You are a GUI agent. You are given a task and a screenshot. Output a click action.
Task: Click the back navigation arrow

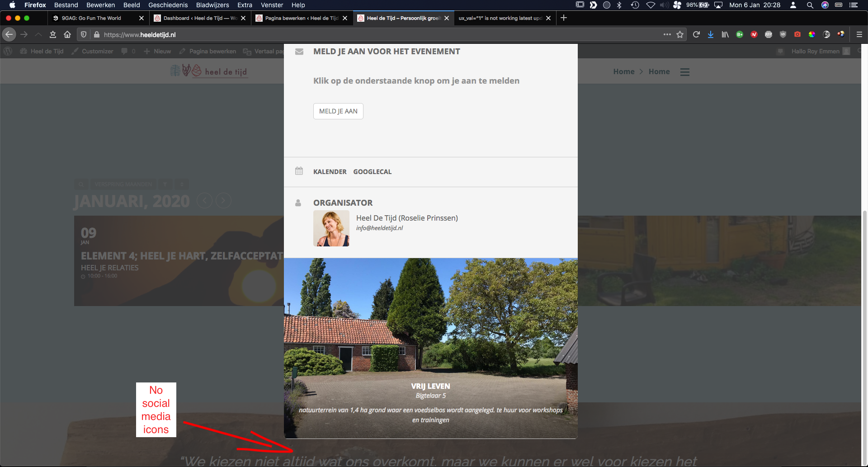[x=9, y=35]
